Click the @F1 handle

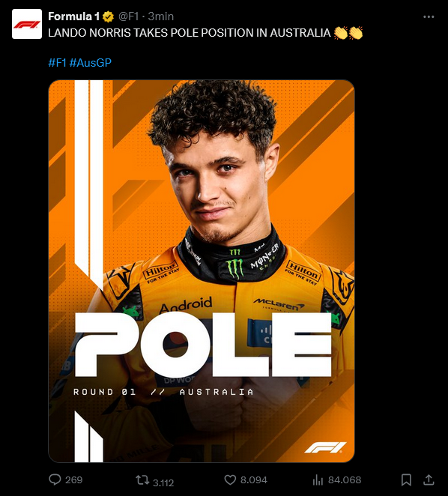pos(128,16)
